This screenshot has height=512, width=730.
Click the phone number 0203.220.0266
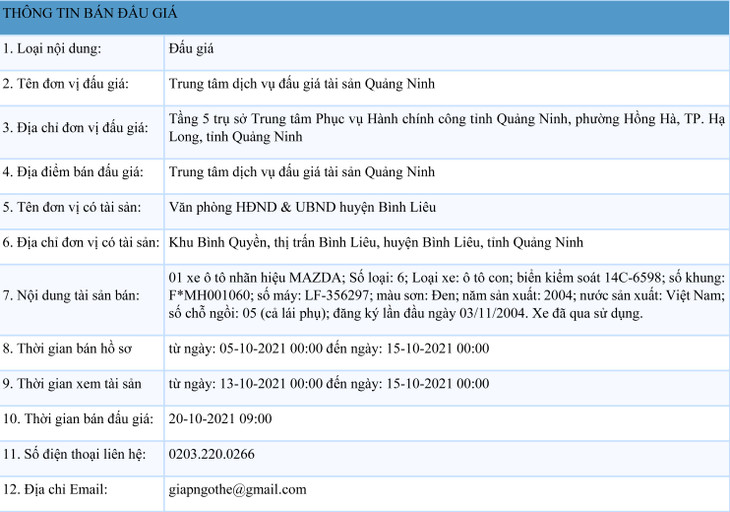(211, 454)
